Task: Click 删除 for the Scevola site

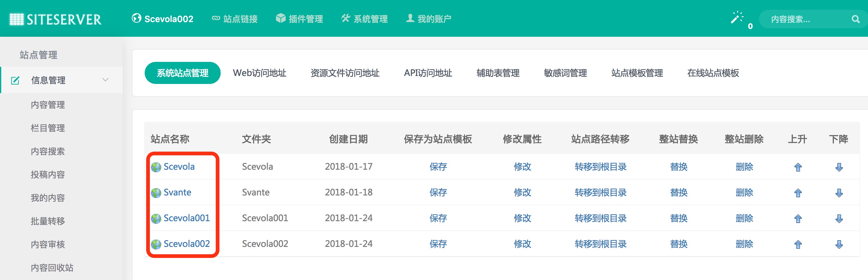Action: 744,166
